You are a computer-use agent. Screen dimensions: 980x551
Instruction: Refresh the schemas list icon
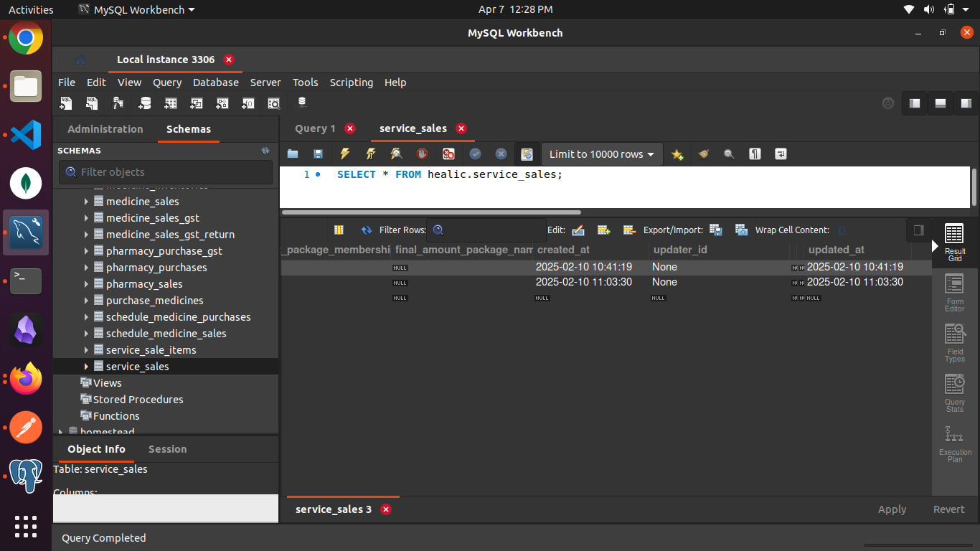coord(265,151)
